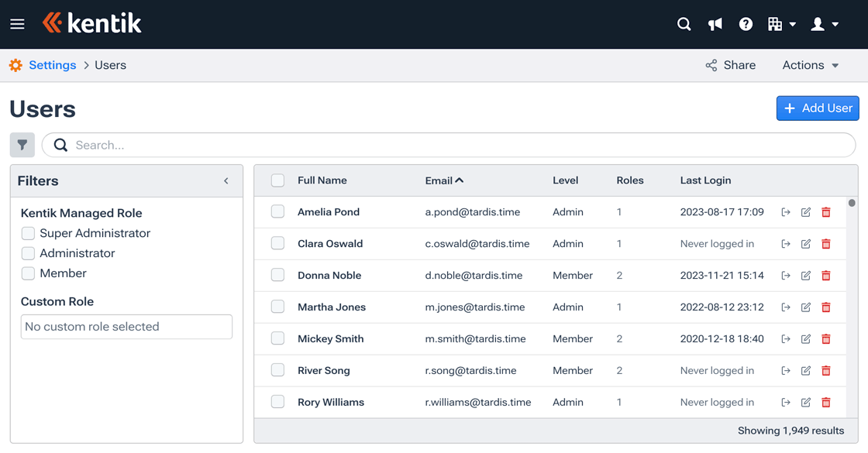Viewport: 868px width, 453px height.
Task: Check the Super Administrator filter checkbox
Action: [28, 233]
